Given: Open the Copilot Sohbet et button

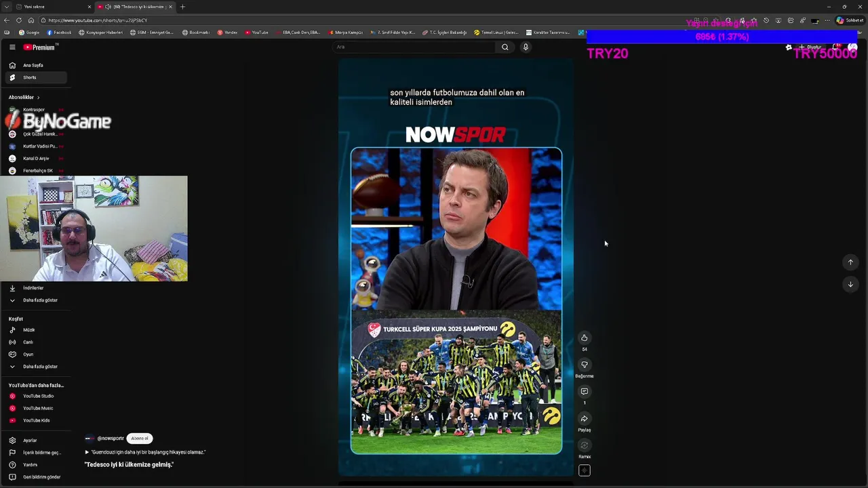Looking at the screenshot, I should pyautogui.click(x=850, y=20).
